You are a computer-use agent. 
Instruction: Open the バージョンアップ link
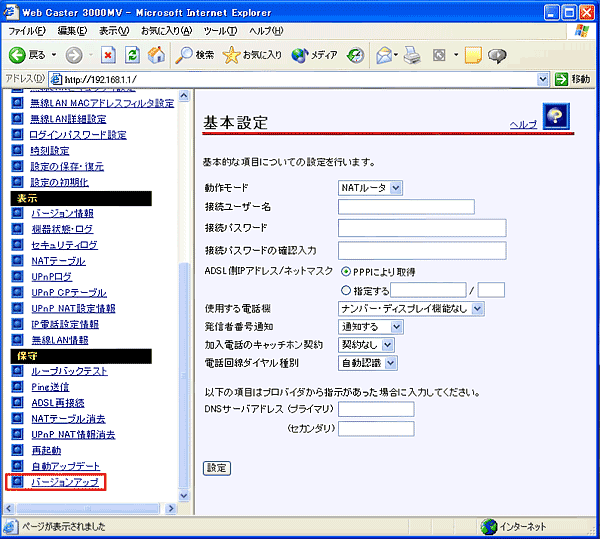click(x=65, y=482)
